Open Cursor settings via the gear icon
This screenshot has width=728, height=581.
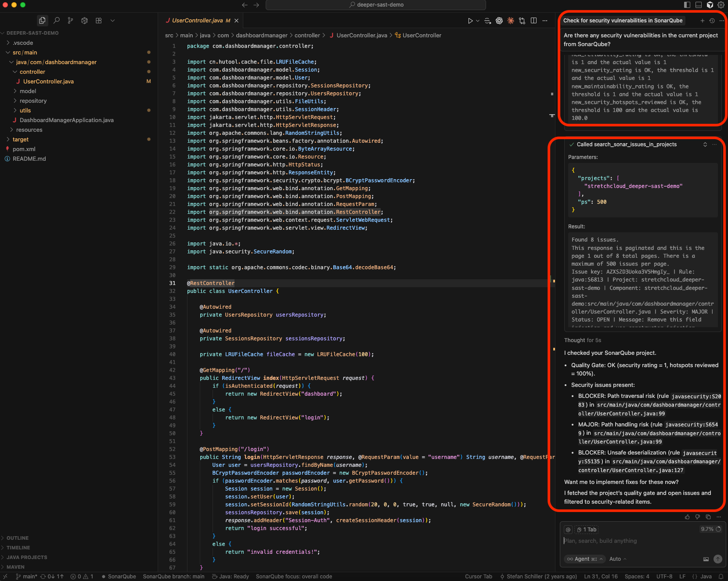tap(721, 5)
